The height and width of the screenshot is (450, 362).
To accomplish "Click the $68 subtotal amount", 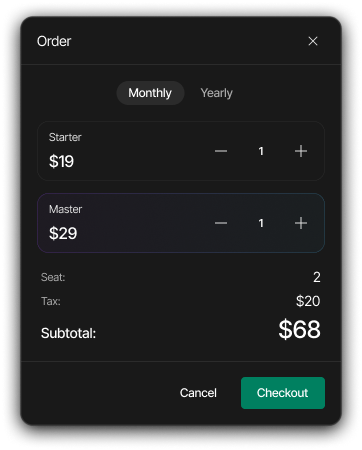I will point(299,329).
